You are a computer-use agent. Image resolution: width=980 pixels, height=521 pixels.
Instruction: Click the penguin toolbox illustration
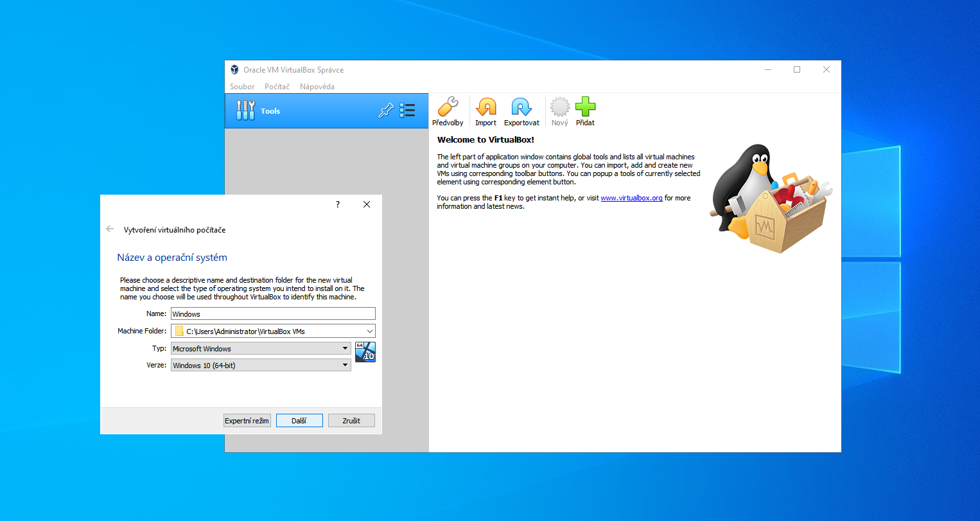(771, 198)
